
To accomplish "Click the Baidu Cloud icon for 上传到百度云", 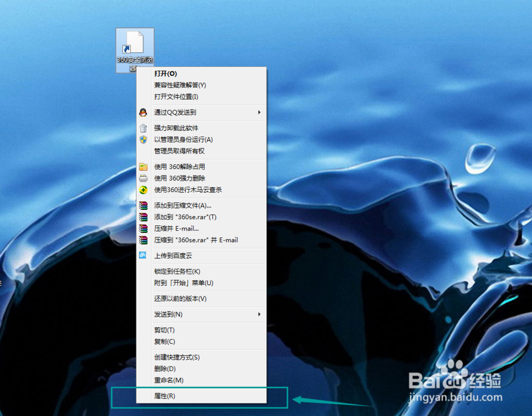I will [x=144, y=256].
